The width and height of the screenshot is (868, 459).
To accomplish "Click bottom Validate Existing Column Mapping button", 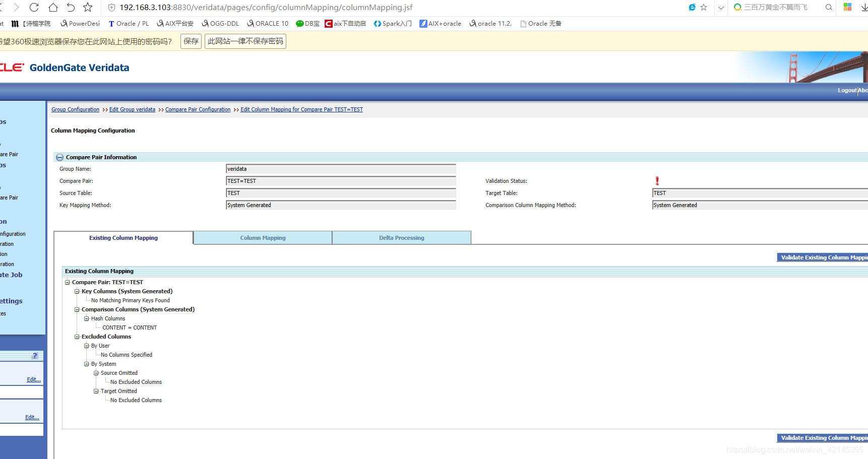I will [x=822, y=438].
